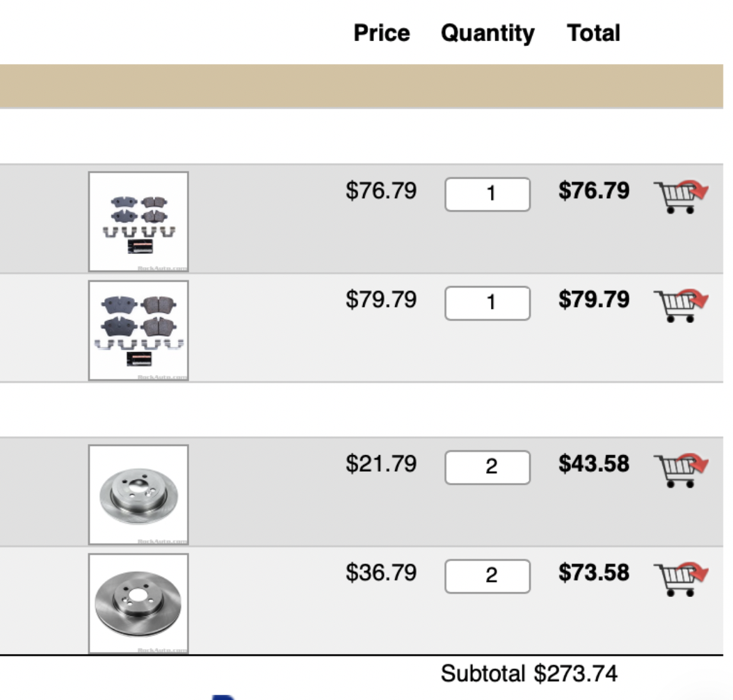Select the quantity box for the $36.79 rotor
This screenshot has width=733, height=700.
pos(487,575)
